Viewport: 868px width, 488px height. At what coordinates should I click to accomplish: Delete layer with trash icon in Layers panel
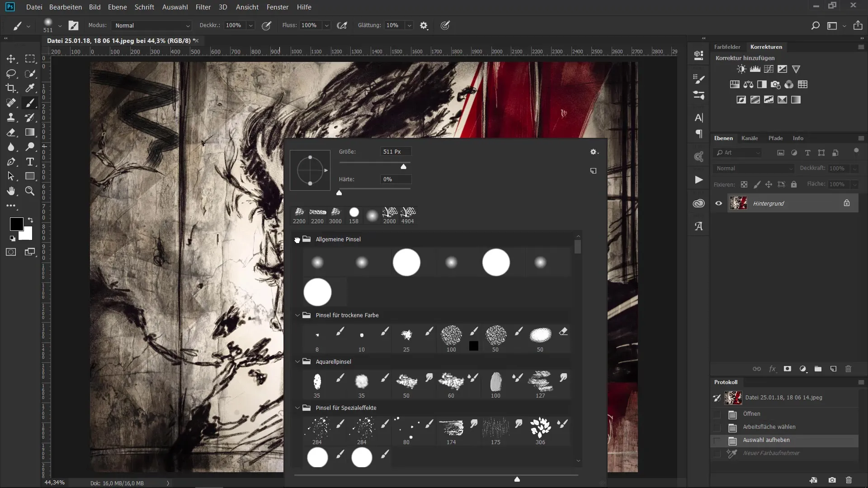pos(848,369)
